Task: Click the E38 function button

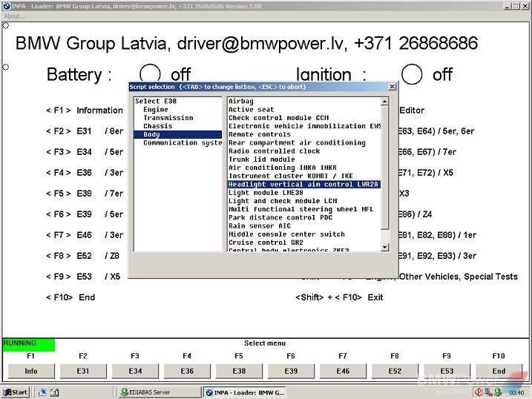Action: tap(239, 371)
